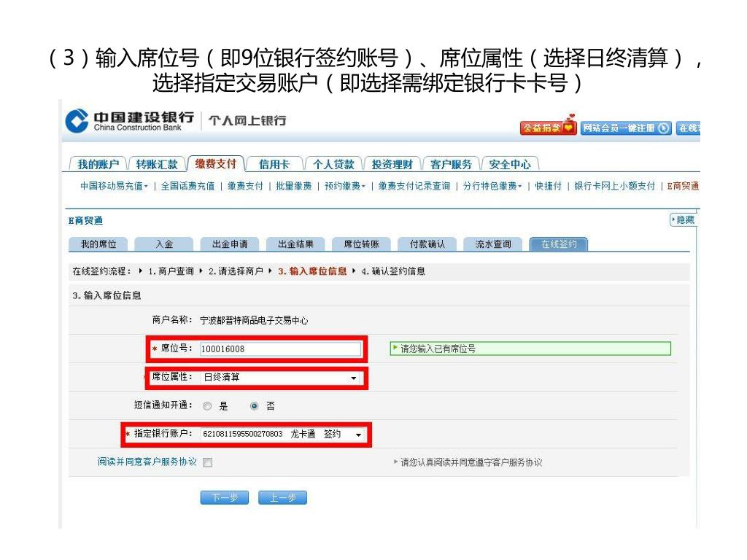747x560 pixels.
Task: Switch to the 我的账户 tab
Action: click(98, 164)
